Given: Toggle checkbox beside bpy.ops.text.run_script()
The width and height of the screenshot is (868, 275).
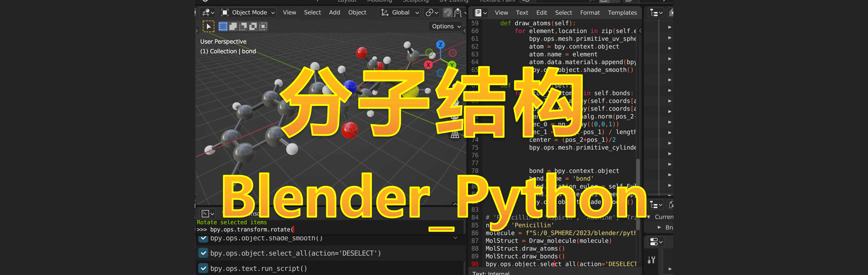Looking at the screenshot, I should click(x=203, y=268).
